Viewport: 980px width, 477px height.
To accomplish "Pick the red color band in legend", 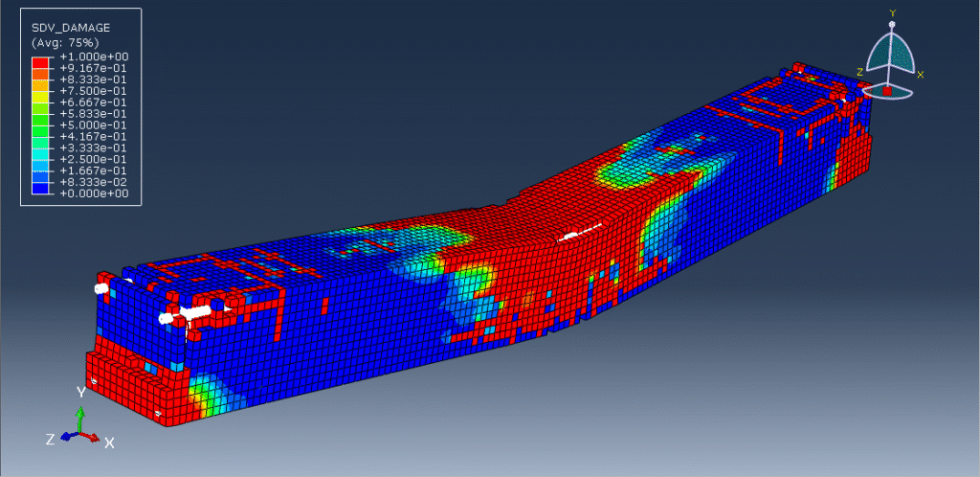I will point(40,62).
